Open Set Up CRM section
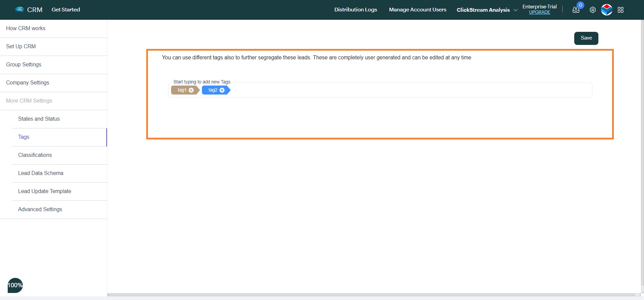This screenshot has width=644, height=300. [x=53, y=47]
